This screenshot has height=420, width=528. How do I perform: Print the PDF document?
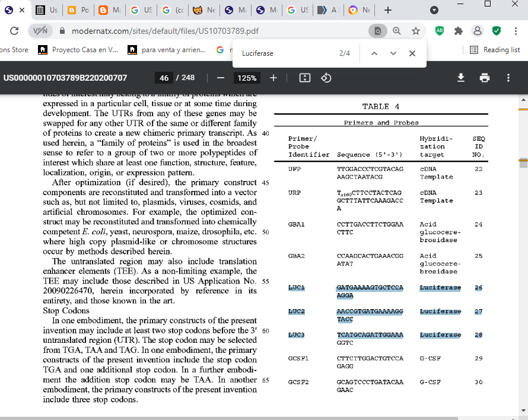(485, 78)
